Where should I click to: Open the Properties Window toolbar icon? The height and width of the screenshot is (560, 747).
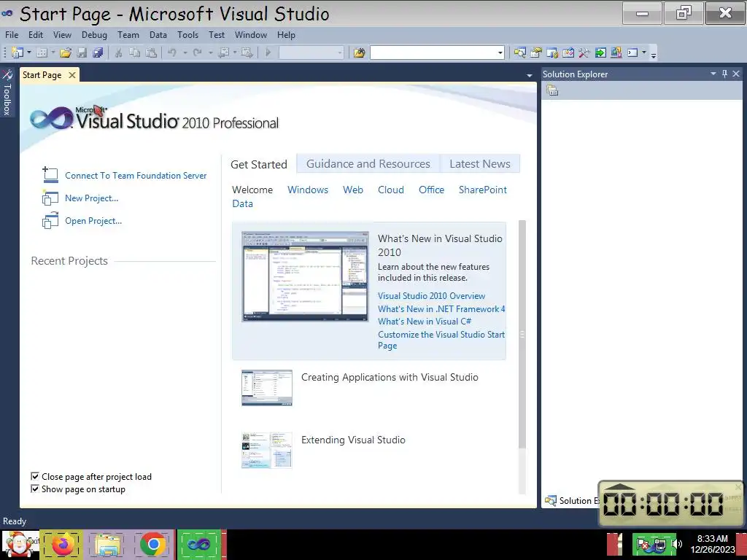pyautogui.click(x=536, y=52)
